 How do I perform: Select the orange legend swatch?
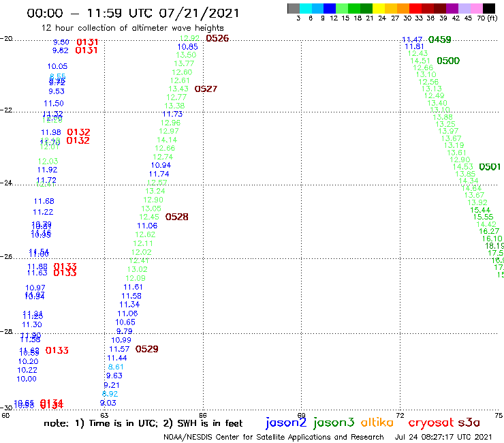(x=403, y=8)
